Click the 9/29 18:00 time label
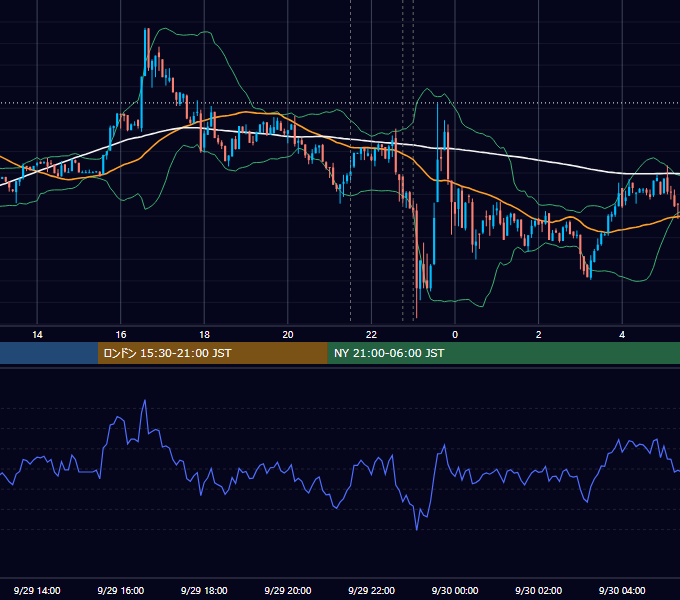 pyautogui.click(x=204, y=590)
